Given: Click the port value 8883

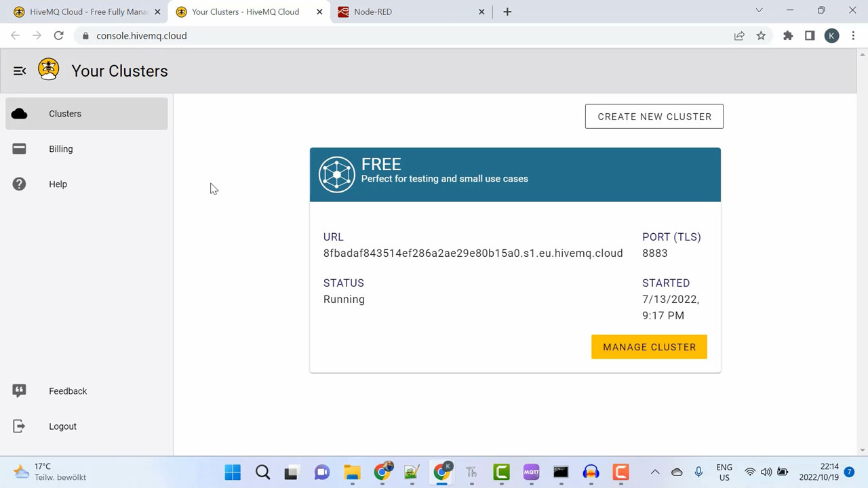Looking at the screenshot, I should pos(655,253).
